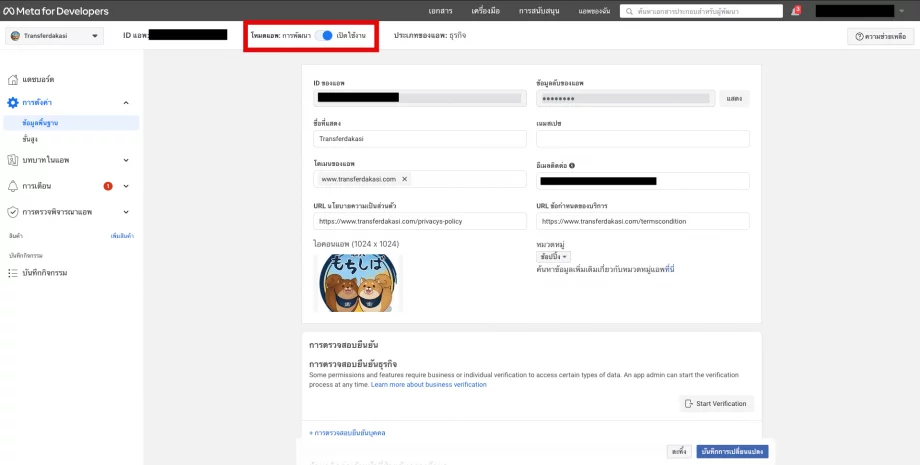Click the App ID field

pos(420,98)
